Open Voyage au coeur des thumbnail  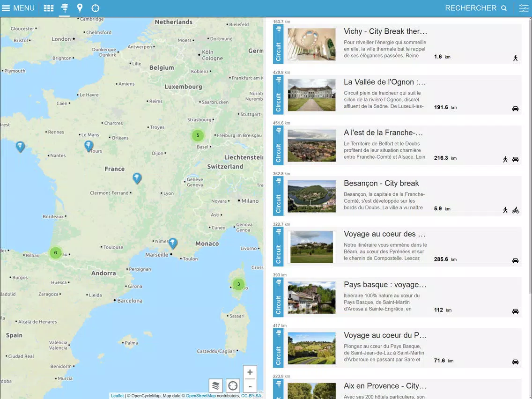click(311, 247)
